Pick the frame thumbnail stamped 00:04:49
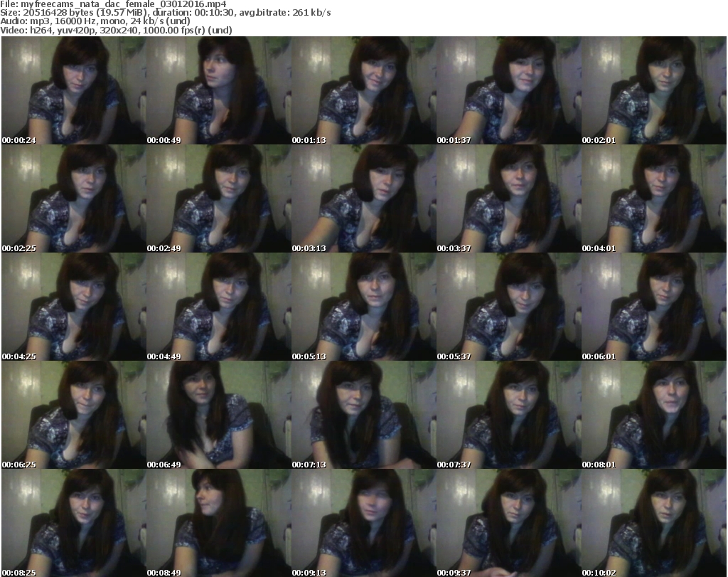 (x=219, y=307)
